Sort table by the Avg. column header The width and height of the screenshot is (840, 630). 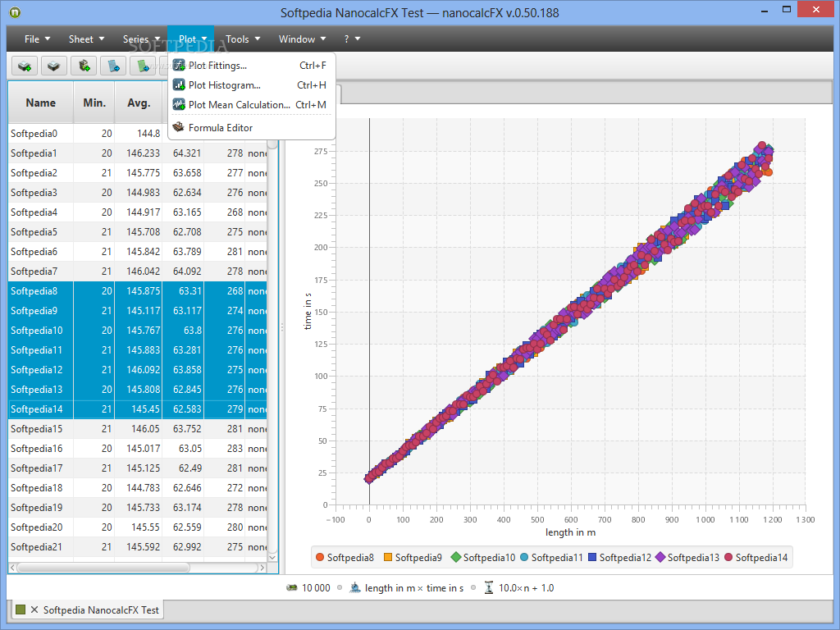point(139,103)
